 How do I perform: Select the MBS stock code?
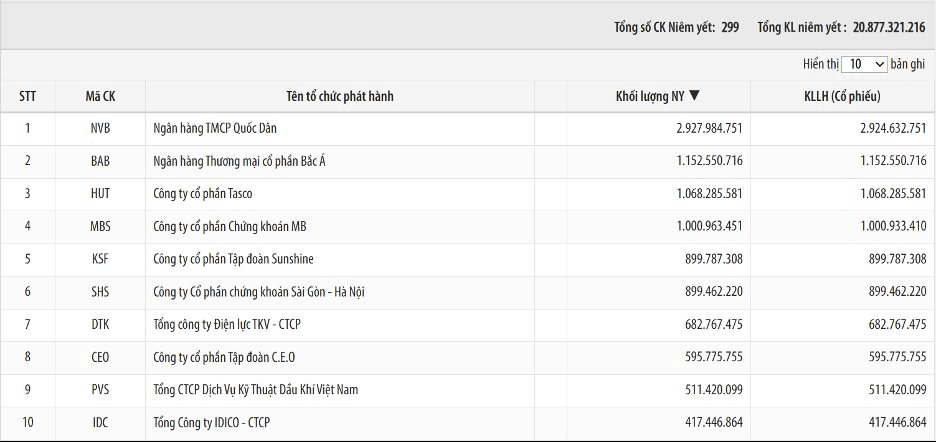coord(100,227)
